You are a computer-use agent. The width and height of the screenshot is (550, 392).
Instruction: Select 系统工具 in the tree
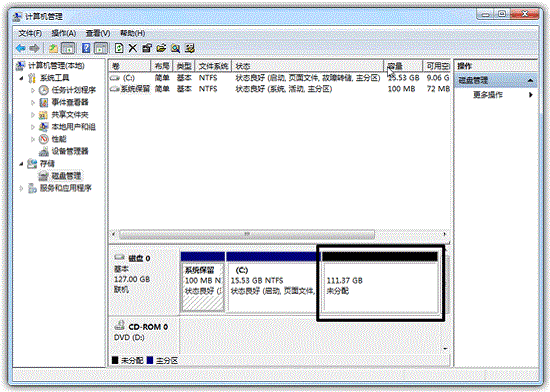tap(54, 78)
